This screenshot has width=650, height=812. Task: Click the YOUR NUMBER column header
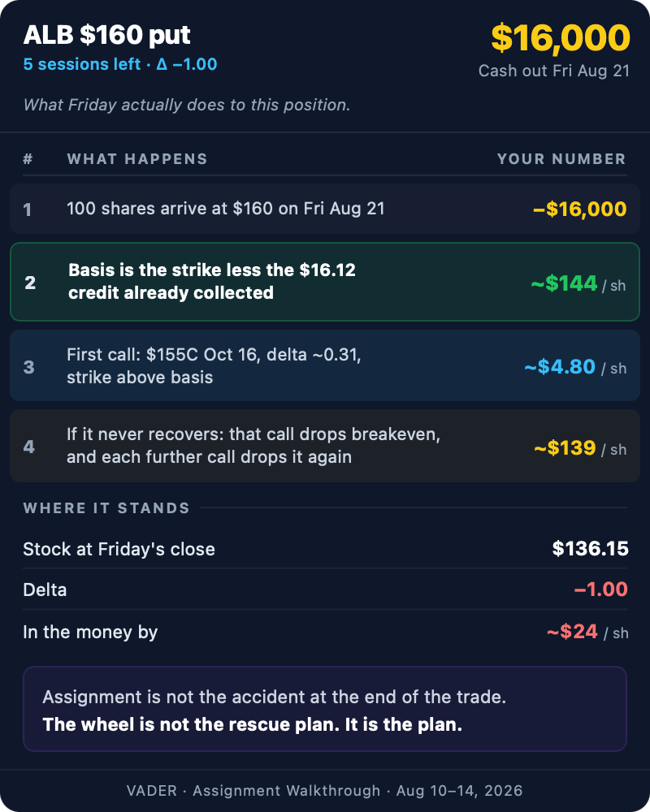561,159
